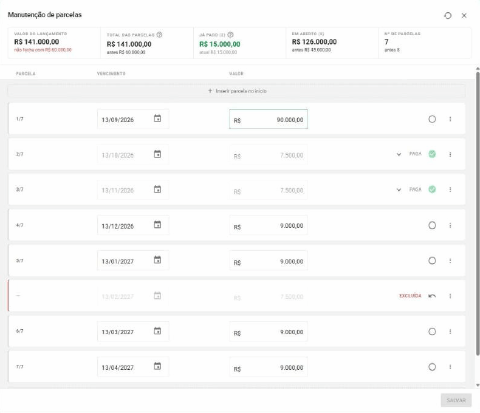This screenshot has height=413, width=480.
Task: Click help icon next to Já Pago
Action: pyautogui.click(x=230, y=35)
